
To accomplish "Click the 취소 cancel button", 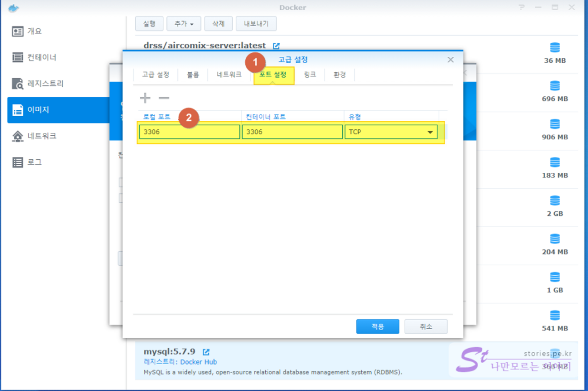I will 426,327.
